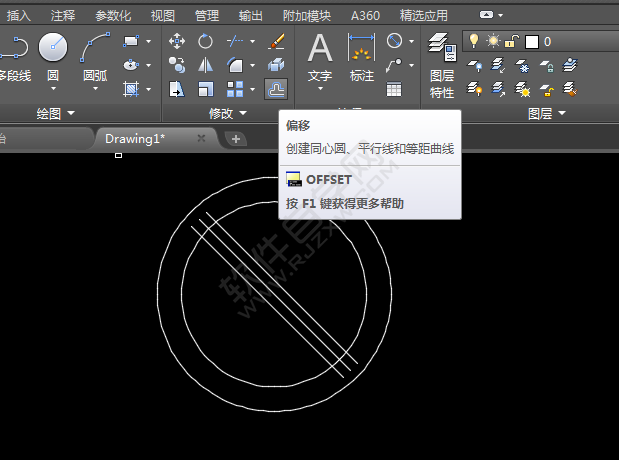Click the Move tool icon
619x460 pixels.
(x=177, y=41)
